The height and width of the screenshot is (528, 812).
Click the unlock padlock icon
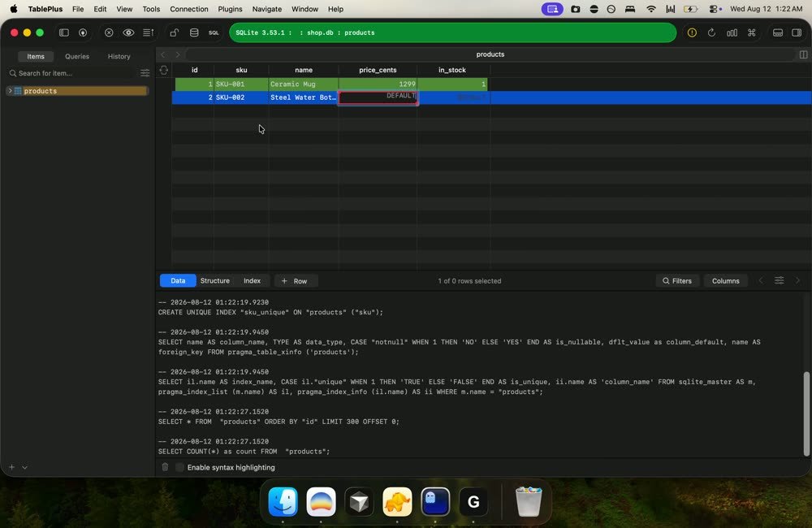pos(175,32)
